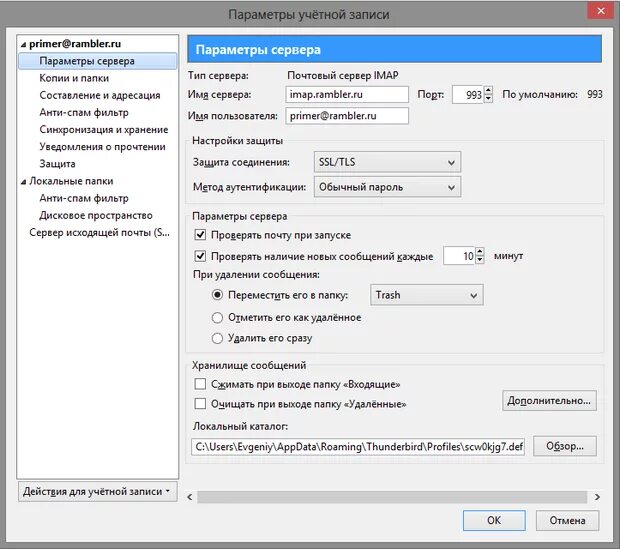Open the Метод аутентификации dropdown
620x549 pixels.
click(387, 187)
